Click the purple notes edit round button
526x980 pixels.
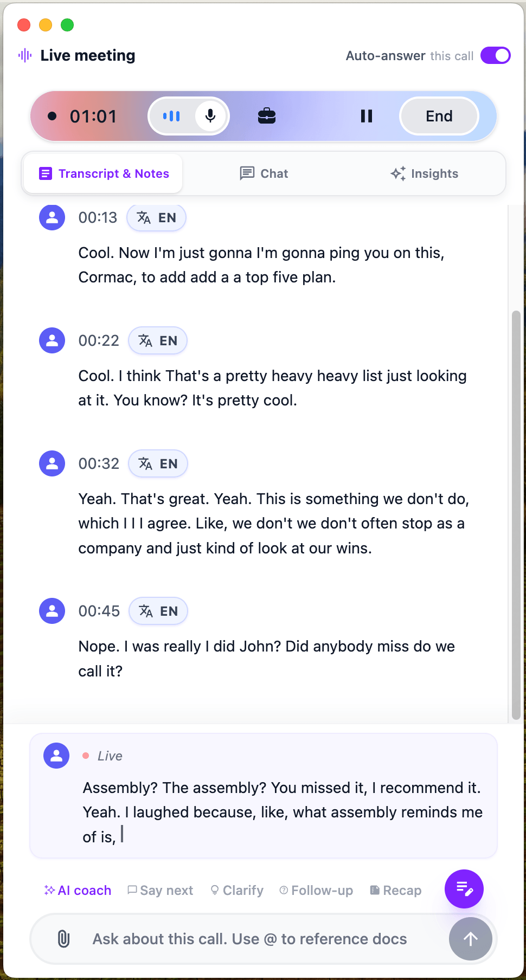point(464,889)
